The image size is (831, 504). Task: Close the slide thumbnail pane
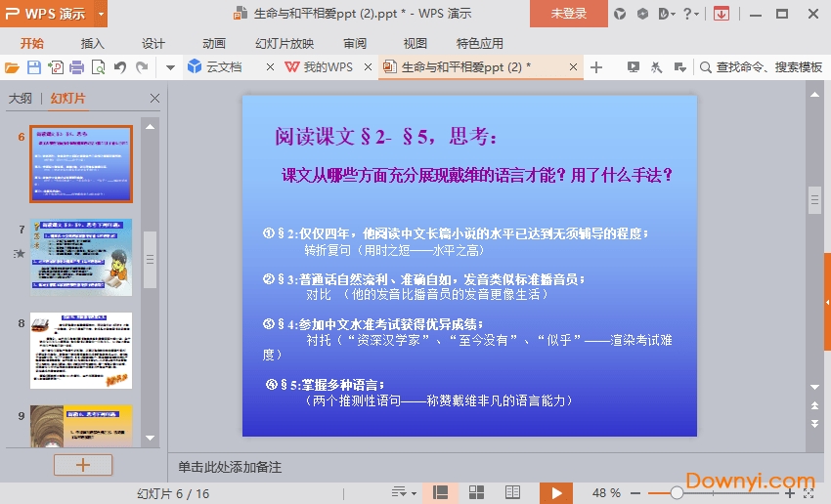click(154, 98)
